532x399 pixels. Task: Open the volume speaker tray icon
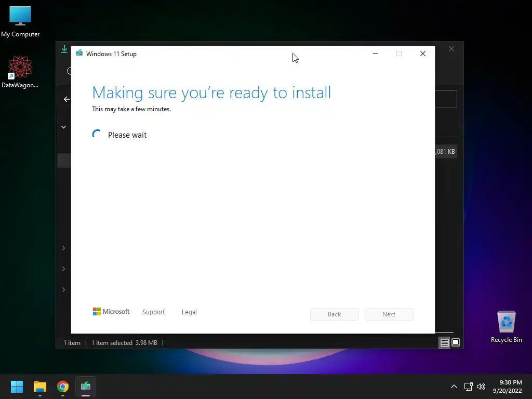481,387
